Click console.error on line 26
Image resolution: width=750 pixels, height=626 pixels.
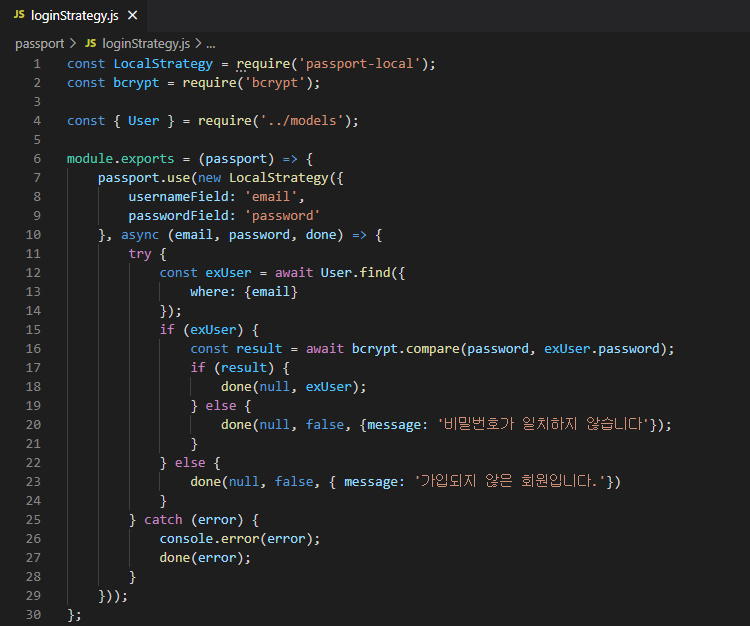[209, 538]
